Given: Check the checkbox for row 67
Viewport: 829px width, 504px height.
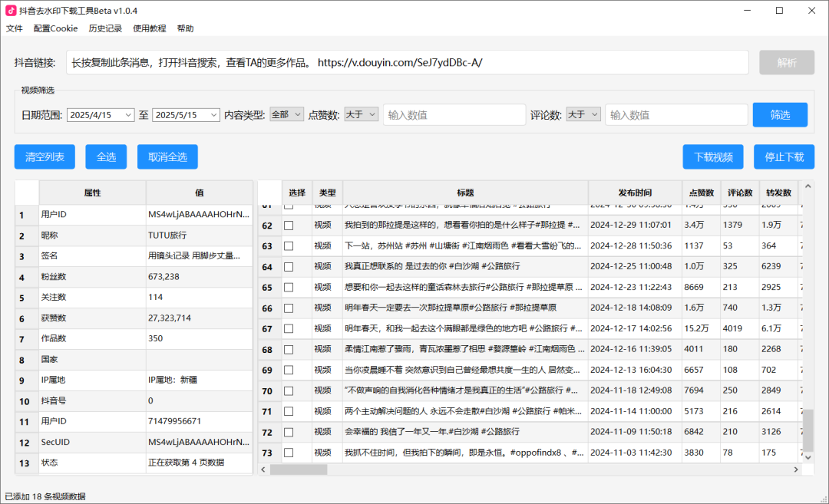Looking at the screenshot, I should click(x=289, y=328).
